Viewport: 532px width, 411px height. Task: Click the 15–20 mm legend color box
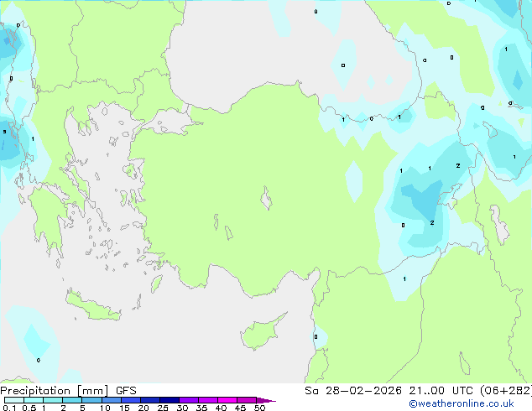pyautogui.click(x=130, y=400)
